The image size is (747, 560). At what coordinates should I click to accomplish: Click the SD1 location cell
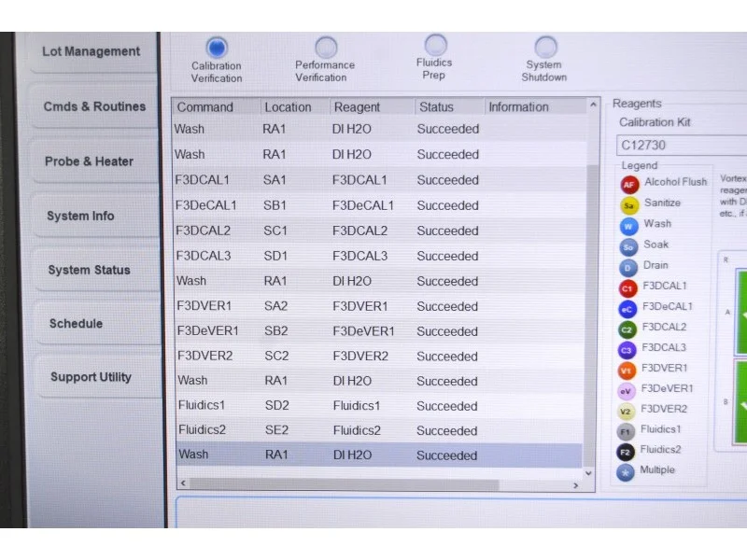(275, 256)
